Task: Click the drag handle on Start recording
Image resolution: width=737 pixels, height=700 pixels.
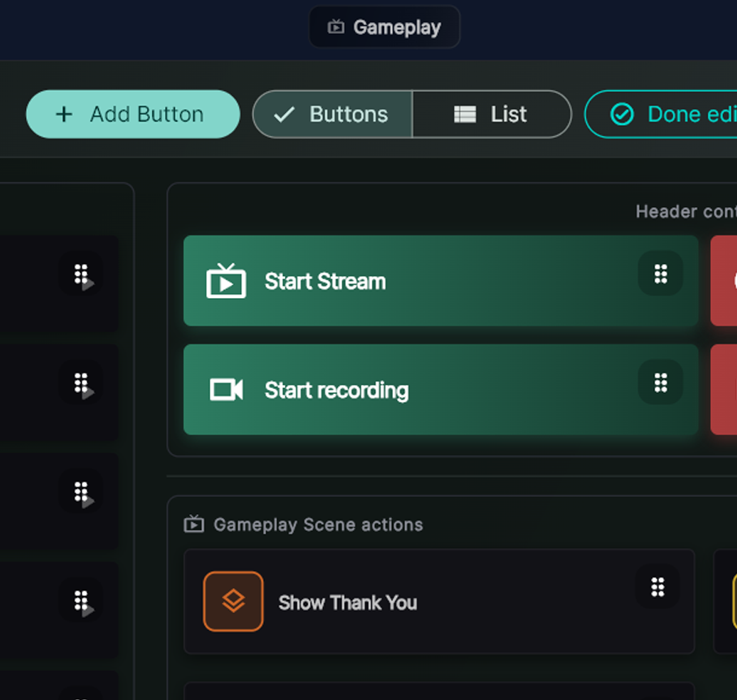Action: [660, 382]
